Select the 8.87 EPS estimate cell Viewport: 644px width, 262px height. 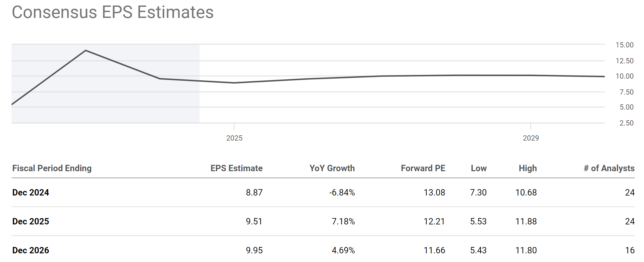pyautogui.click(x=254, y=193)
